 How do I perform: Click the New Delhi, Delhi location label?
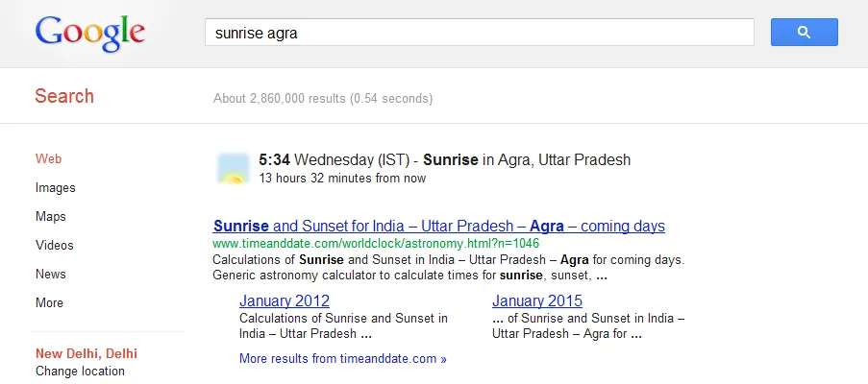(86, 353)
